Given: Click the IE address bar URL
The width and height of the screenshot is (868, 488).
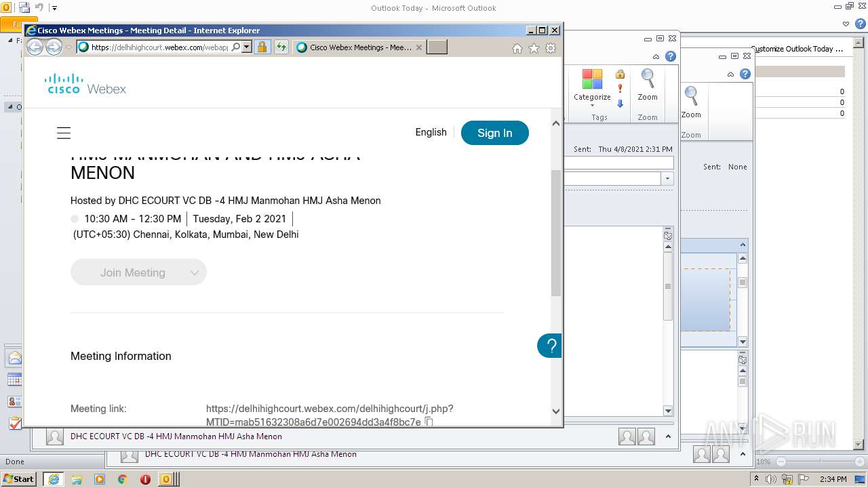Looking at the screenshot, I should (x=160, y=47).
